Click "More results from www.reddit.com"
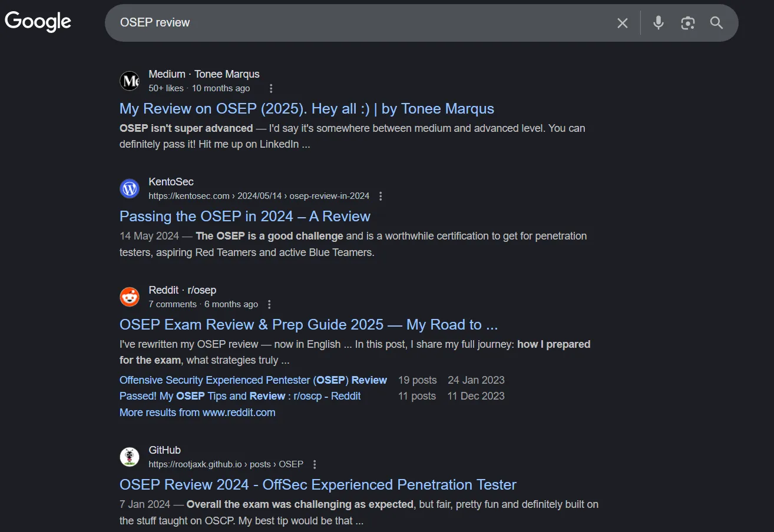The image size is (774, 532). point(197,413)
